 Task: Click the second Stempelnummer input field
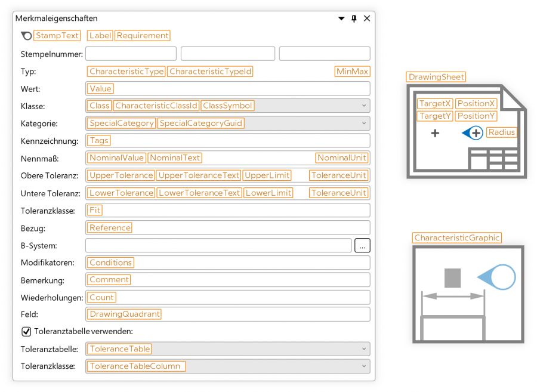pyautogui.click(x=228, y=54)
